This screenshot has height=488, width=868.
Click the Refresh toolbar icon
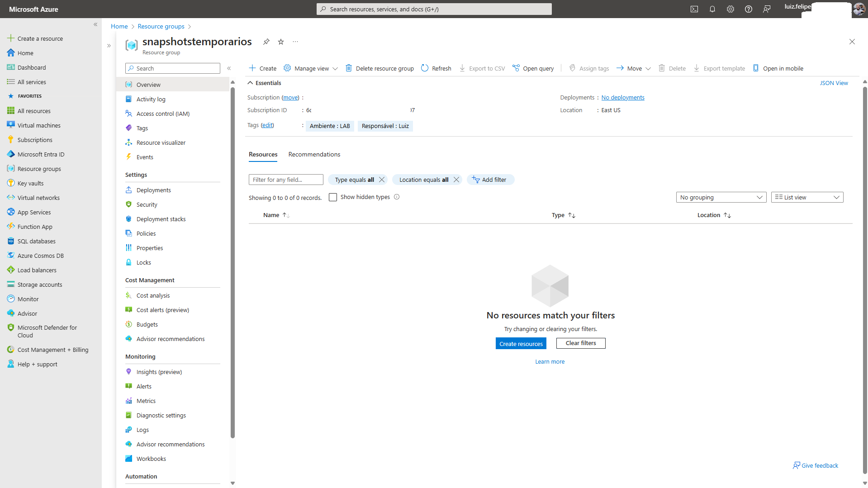pyautogui.click(x=425, y=68)
